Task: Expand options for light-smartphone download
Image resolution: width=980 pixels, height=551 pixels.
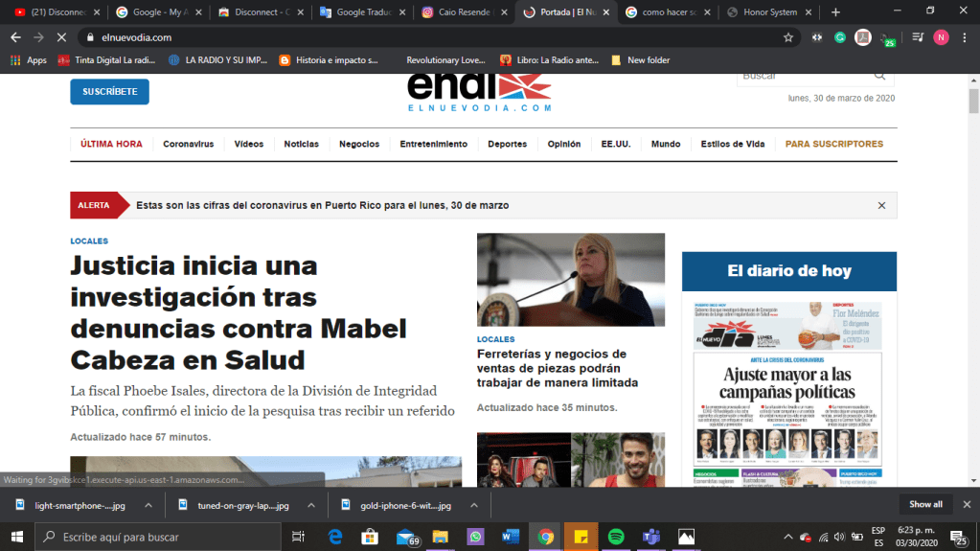Action: [148, 504]
